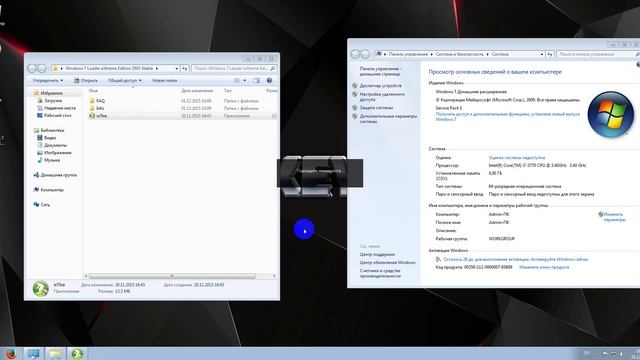The height and width of the screenshot is (360, 640).
Task: Open Защита системы link
Action: [376, 108]
